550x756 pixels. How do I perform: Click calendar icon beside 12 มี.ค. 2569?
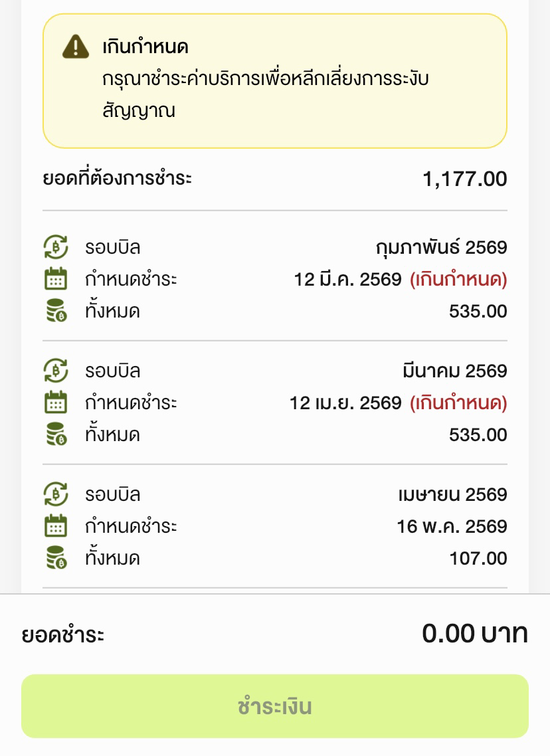point(56,278)
